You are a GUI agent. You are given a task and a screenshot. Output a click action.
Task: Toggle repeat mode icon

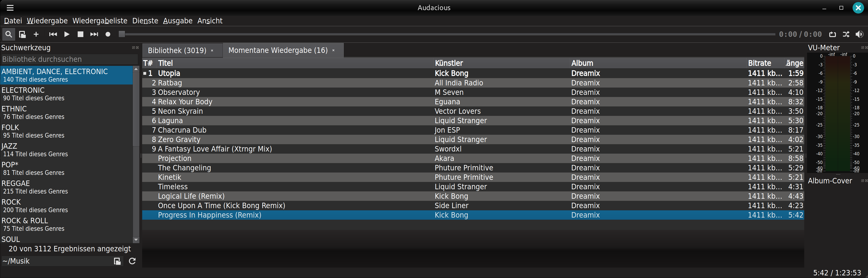[832, 34]
